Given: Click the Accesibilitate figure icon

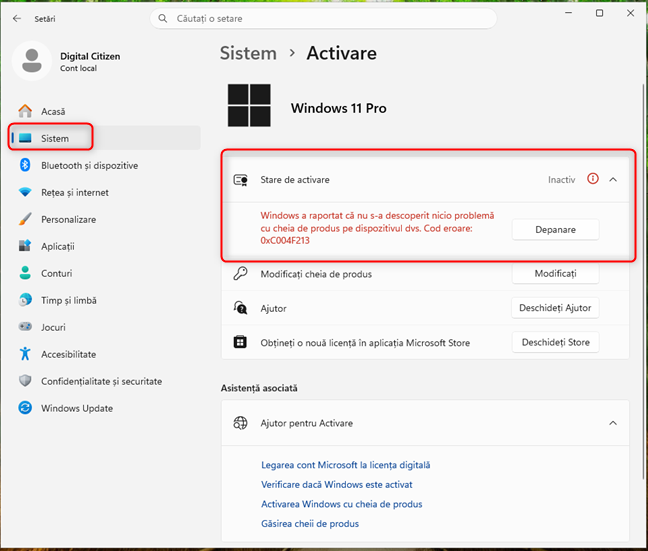Looking at the screenshot, I should tap(25, 354).
